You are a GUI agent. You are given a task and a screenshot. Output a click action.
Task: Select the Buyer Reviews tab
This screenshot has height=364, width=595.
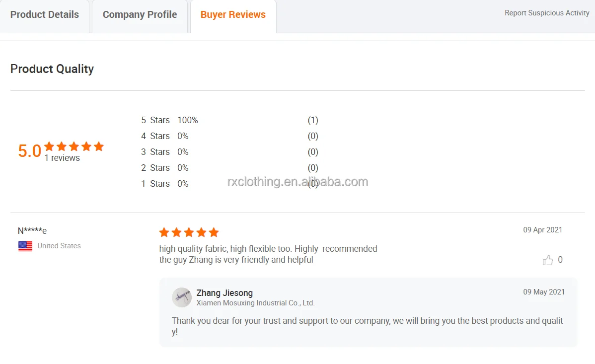pos(233,15)
